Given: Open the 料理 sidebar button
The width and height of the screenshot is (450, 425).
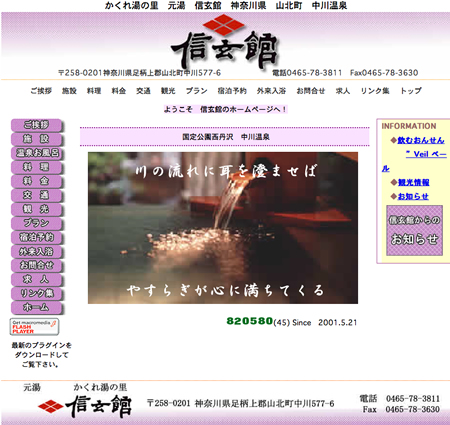Looking at the screenshot, I should pos(37,167).
